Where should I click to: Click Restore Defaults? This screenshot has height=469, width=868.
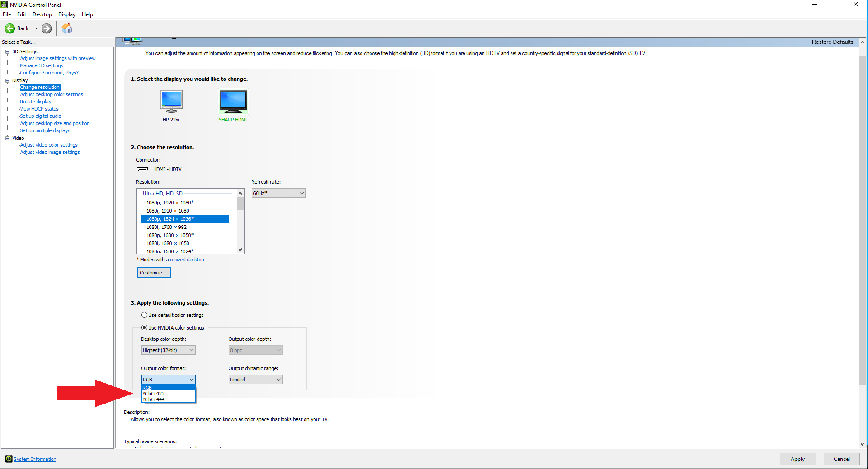[x=832, y=42]
